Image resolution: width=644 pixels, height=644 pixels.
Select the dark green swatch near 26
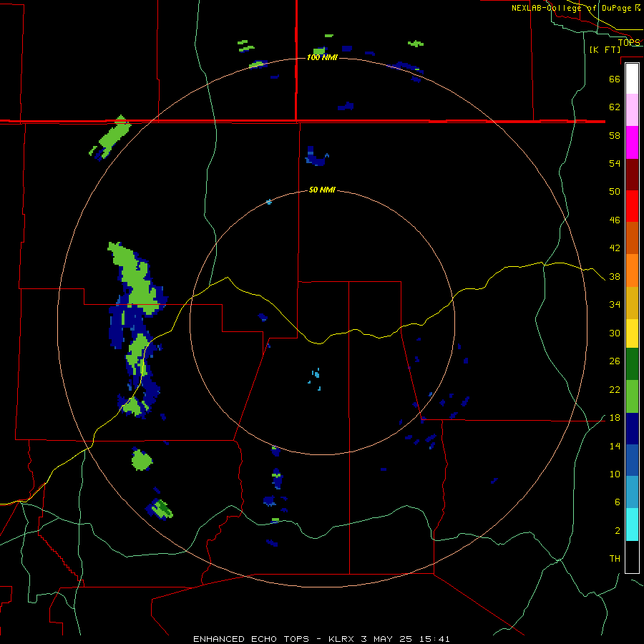(x=632, y=364)
